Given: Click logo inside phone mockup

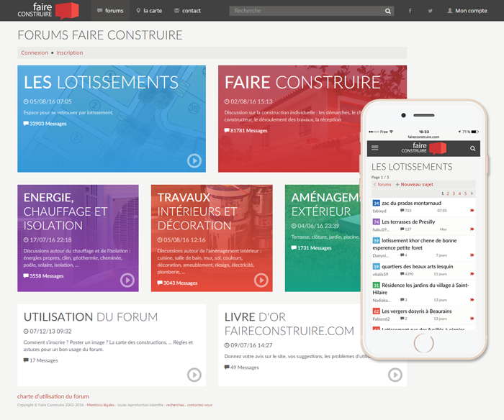Looking at the screenshot, I should [x=423, y=148].
